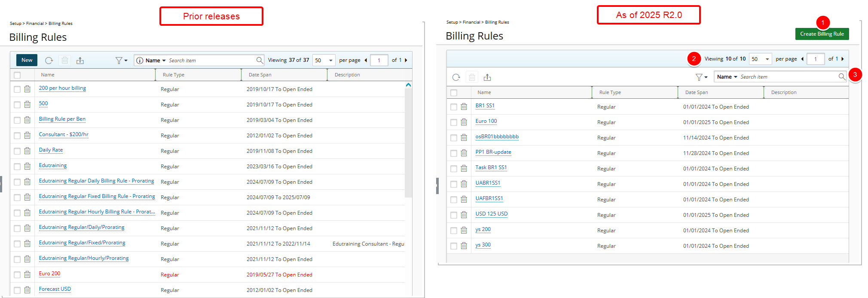Check the box for 200 per hour billing
This screenshot has width=868, height=298.
[x=17, y=89]
